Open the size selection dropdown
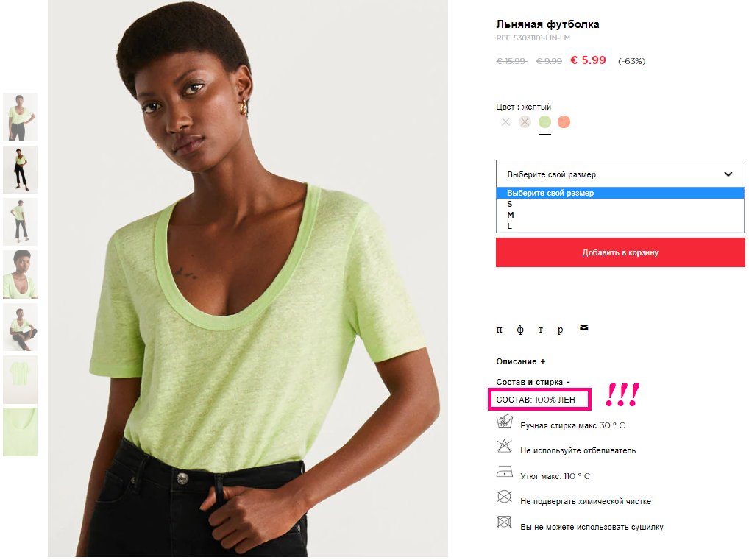This screenshot has width=749, height=560. [620, 174]
